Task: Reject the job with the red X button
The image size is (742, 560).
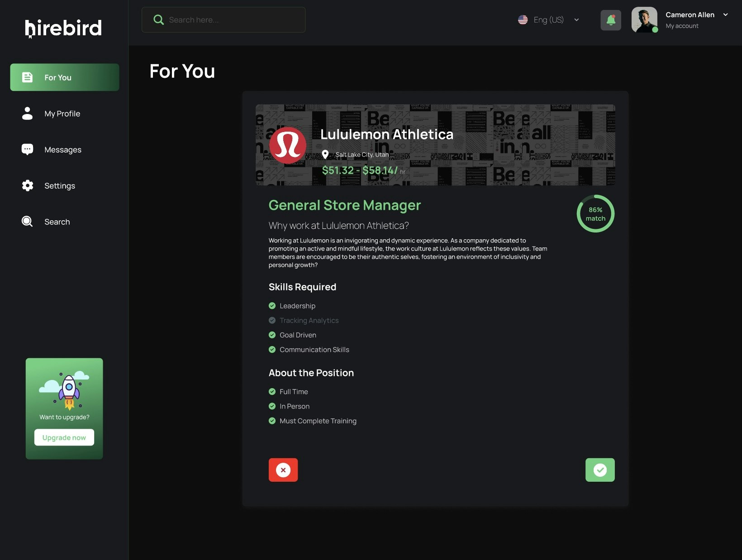Action: pyautogui.click(x=283, y=470)
